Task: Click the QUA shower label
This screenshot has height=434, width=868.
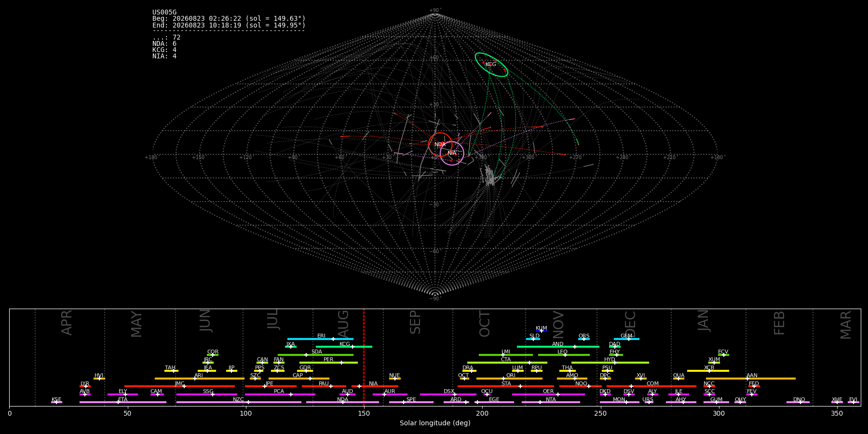Action: [678, 375]
